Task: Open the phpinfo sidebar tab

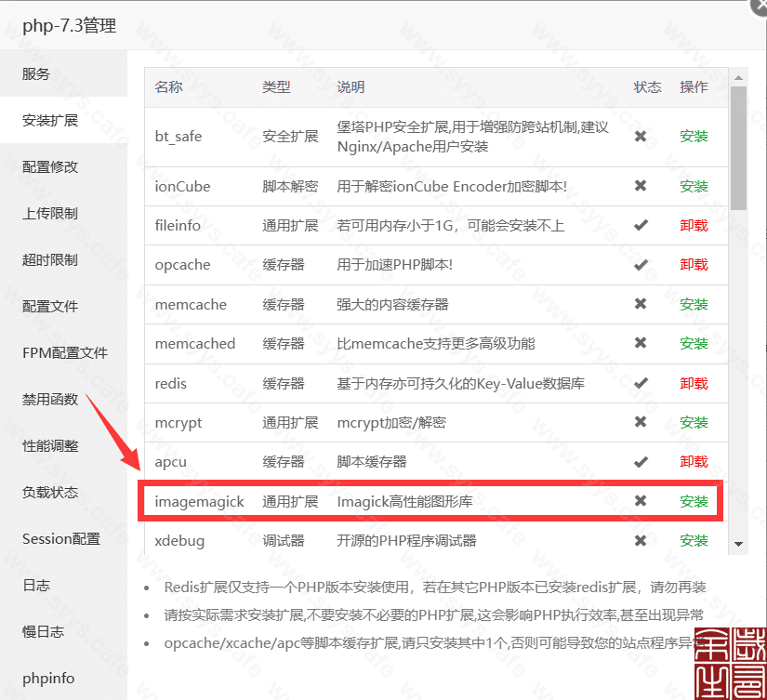Action: [48, 679]
